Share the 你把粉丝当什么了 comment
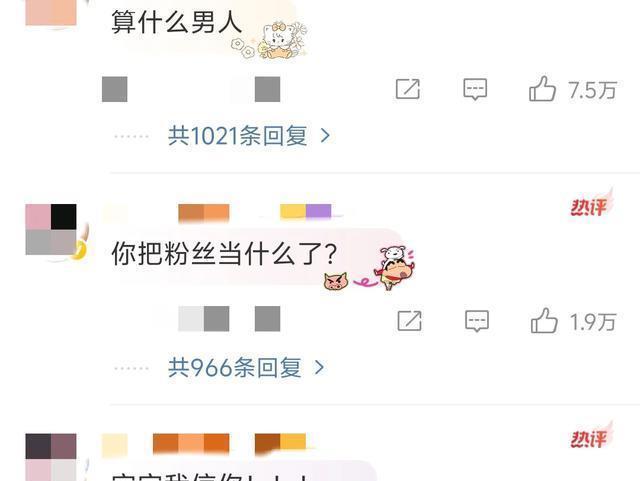The height and width of the screenshot is (481, 640). click(409, 321)
